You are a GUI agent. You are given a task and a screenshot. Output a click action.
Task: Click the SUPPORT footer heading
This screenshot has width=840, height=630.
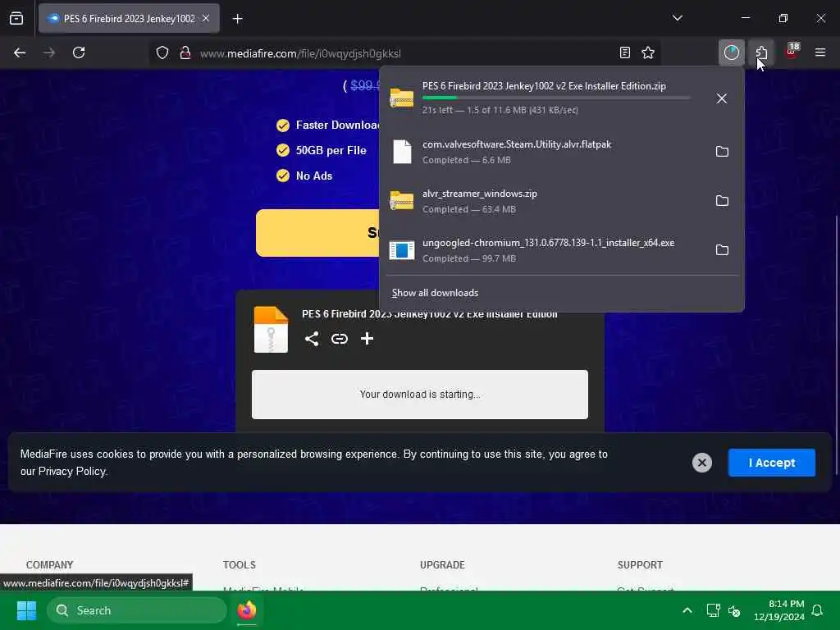[x=640, y=564]
